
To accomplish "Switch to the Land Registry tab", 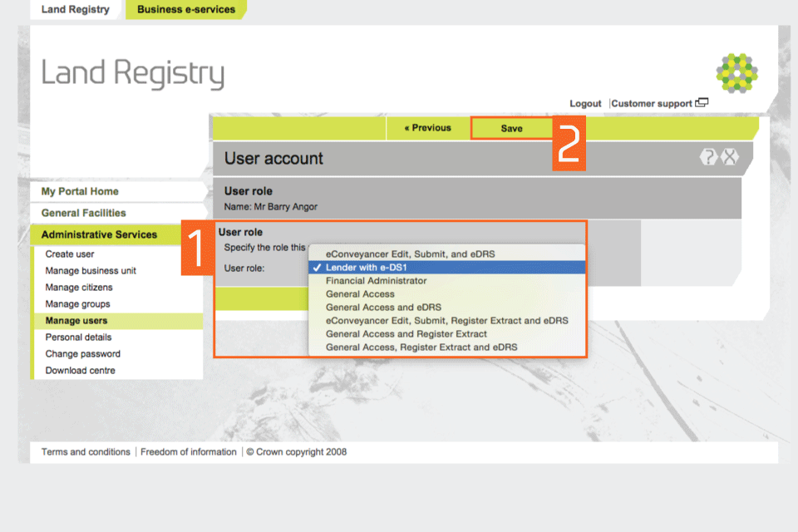I will (x=76, y=10).
